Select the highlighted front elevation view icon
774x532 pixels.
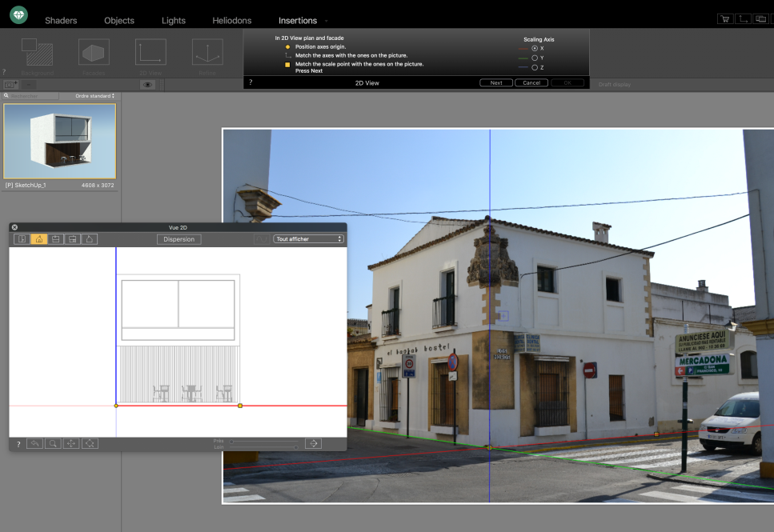point(39,239)
